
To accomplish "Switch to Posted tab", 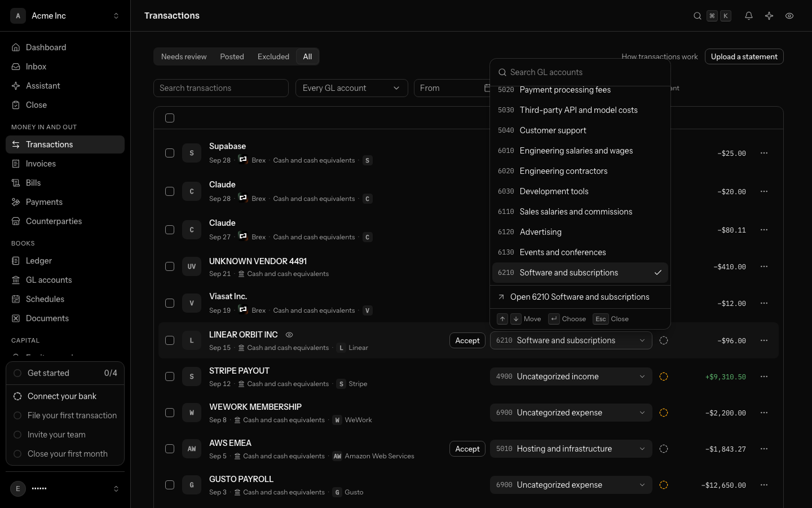I will click(232, 56).
